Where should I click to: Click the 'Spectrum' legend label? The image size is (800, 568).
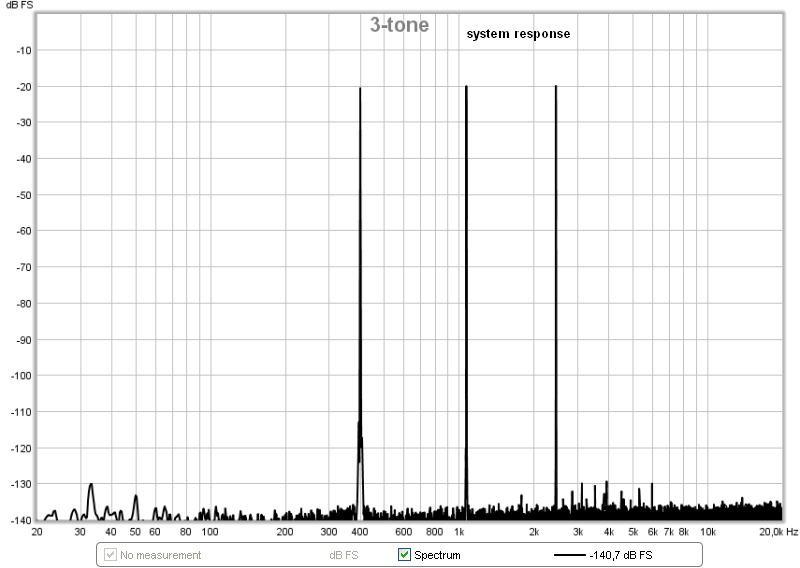437,555
